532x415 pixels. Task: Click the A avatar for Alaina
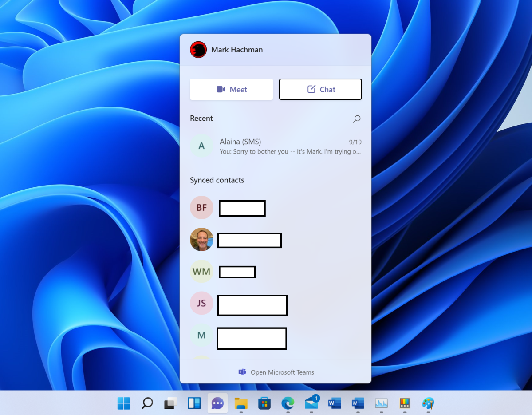[201, 146]
